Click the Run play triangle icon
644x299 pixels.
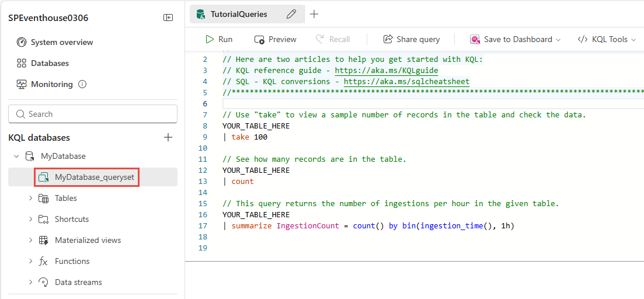click(210, 39)
